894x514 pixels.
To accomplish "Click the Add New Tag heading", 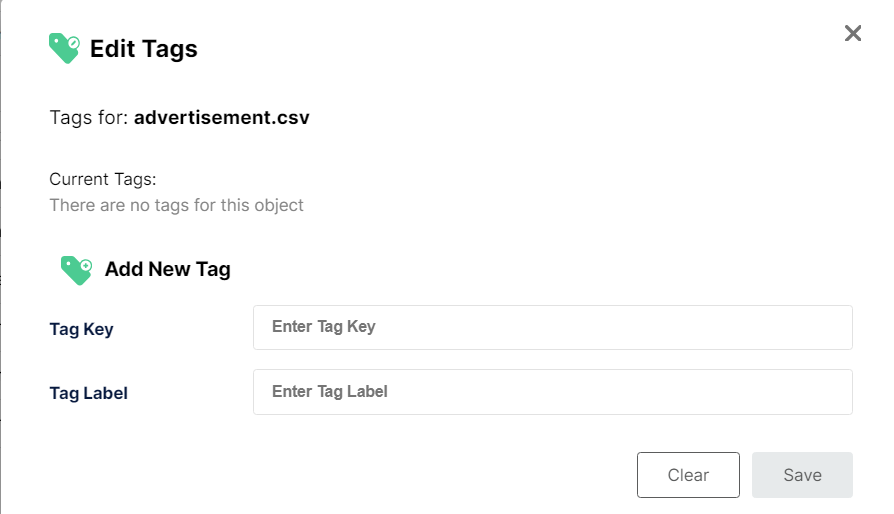I will tap(167, 269).
